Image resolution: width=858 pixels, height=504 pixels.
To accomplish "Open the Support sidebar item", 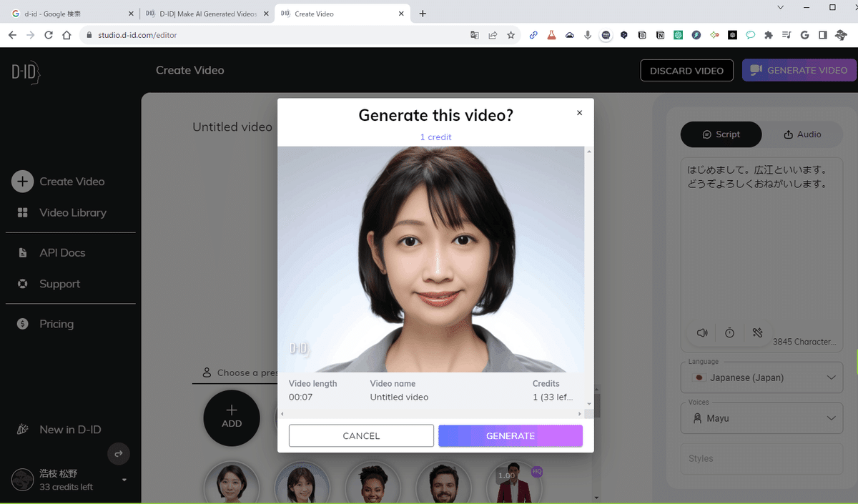I will point(60,284).
